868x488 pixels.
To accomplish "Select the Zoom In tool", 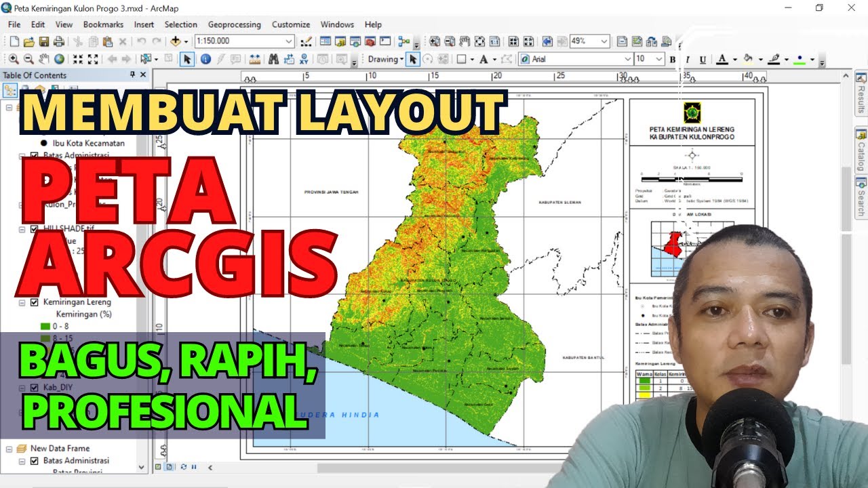I will [14, 59].
